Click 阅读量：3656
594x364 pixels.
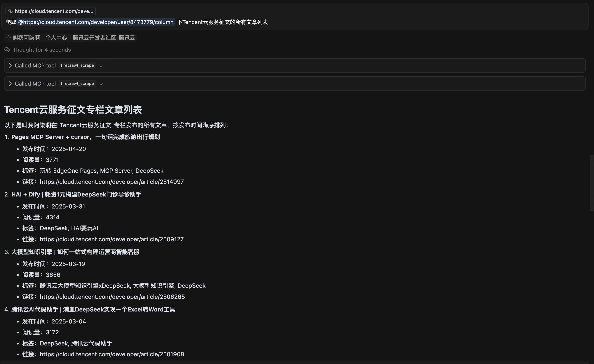[41, 275]
